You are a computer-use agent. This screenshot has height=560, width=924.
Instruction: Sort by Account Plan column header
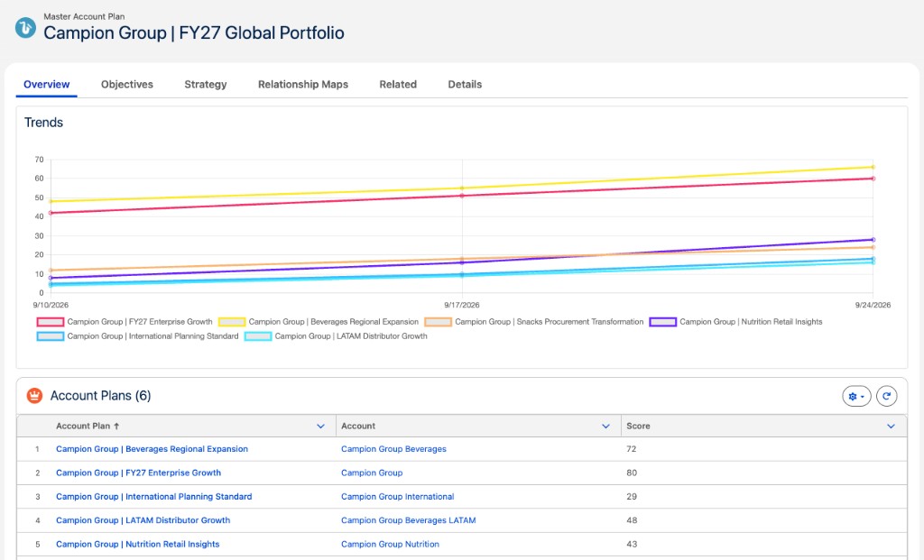pos(88,426)
